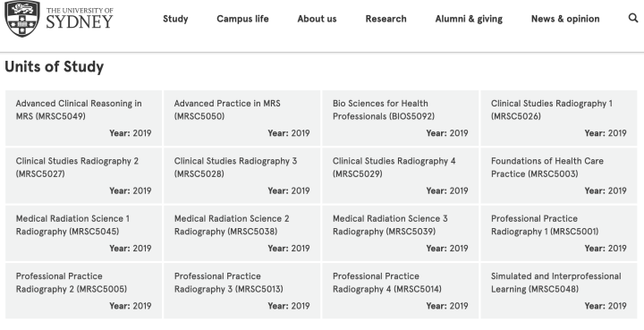Click the University of Sydney logo
This screenshot has width=644, height=330.
click(59, 18)
